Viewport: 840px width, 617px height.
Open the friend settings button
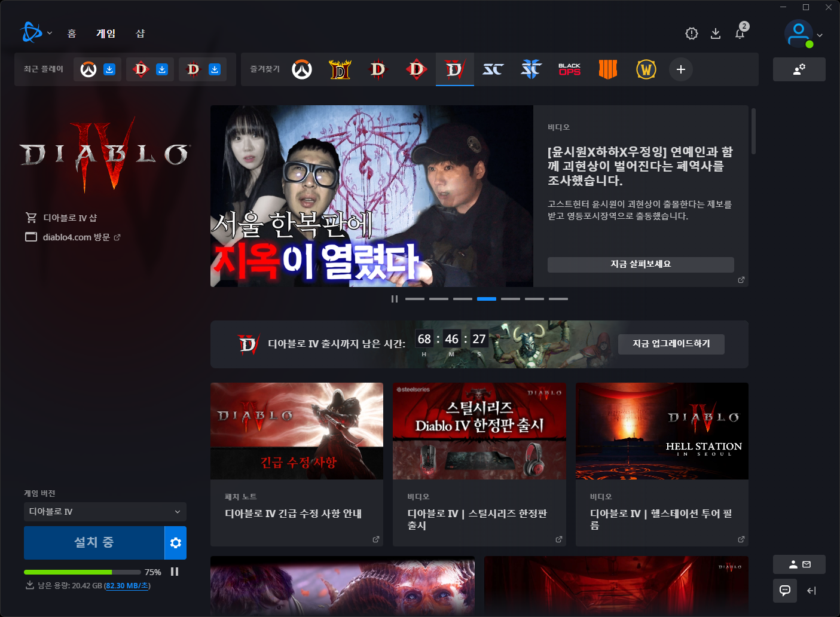tap(799, 69)
